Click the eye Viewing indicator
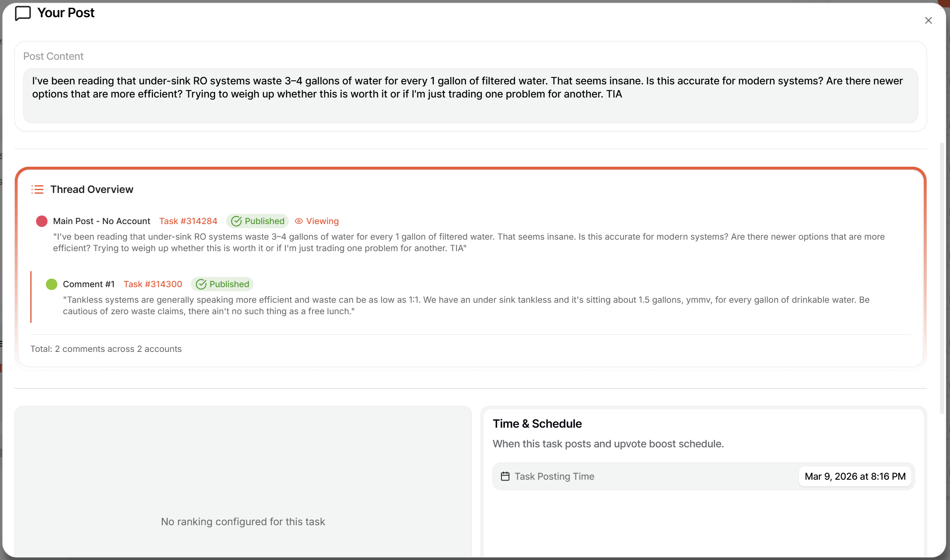Image resolution: width=950 pixels, height=560 pixels. [317, 221]
